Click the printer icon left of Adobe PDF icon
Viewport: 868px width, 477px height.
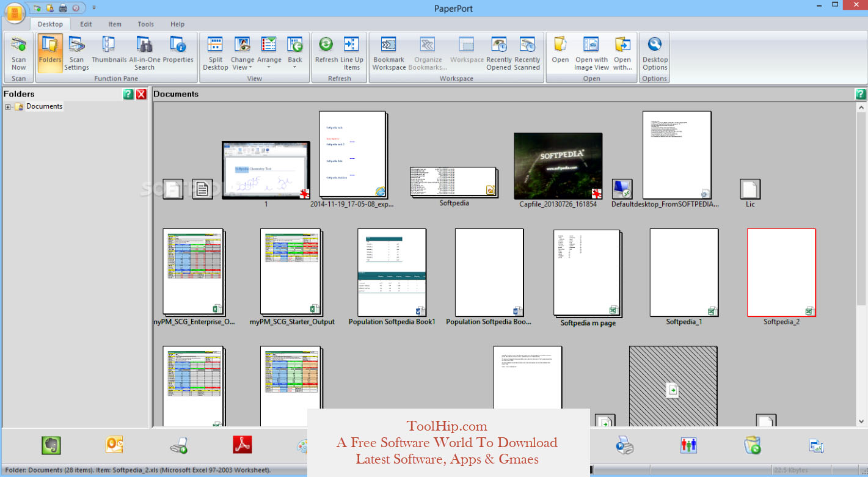pyautogui.click(x=178, y=446)
